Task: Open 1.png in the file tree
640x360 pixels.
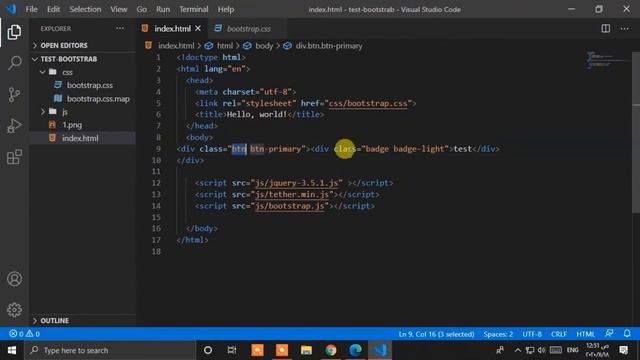Action: click(x=72, y=125)
